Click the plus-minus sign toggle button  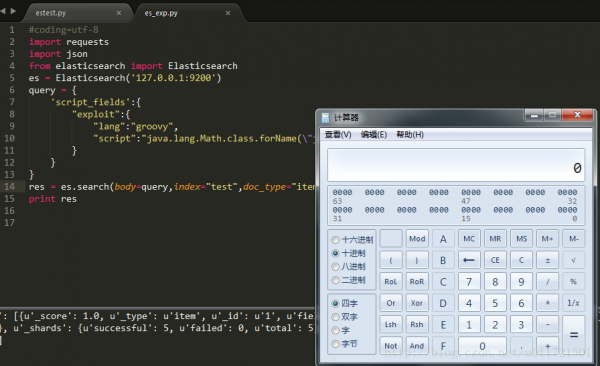click(548, 260)
